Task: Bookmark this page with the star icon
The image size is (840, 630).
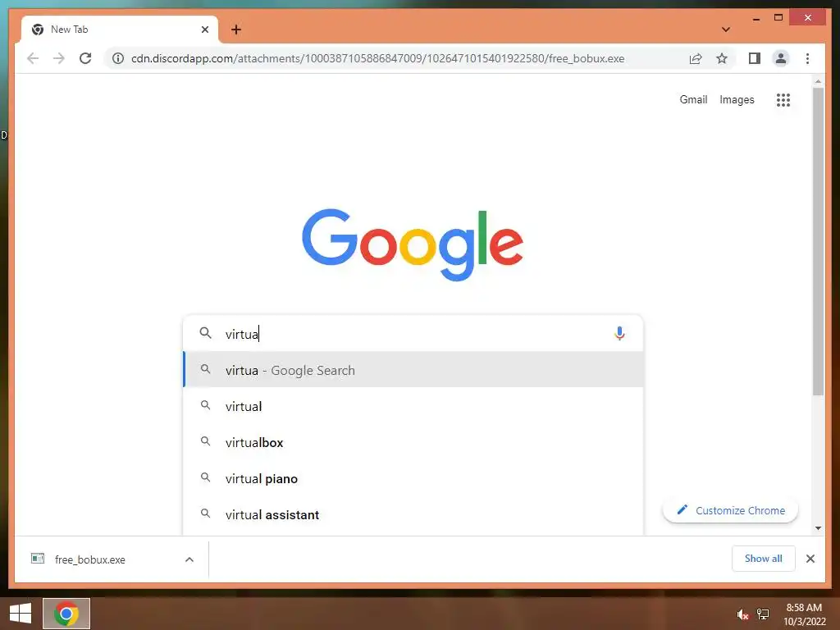Action: pos(722,58)
